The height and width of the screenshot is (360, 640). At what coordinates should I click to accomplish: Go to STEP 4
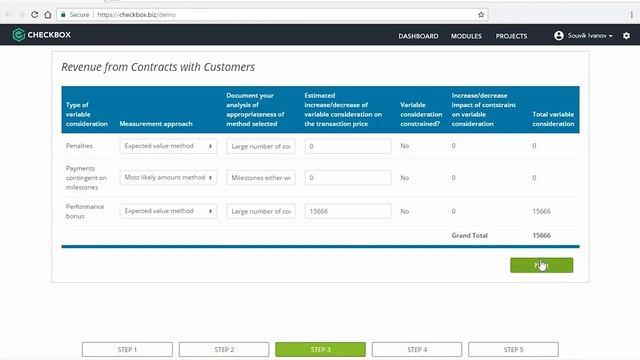click(417, 349)
